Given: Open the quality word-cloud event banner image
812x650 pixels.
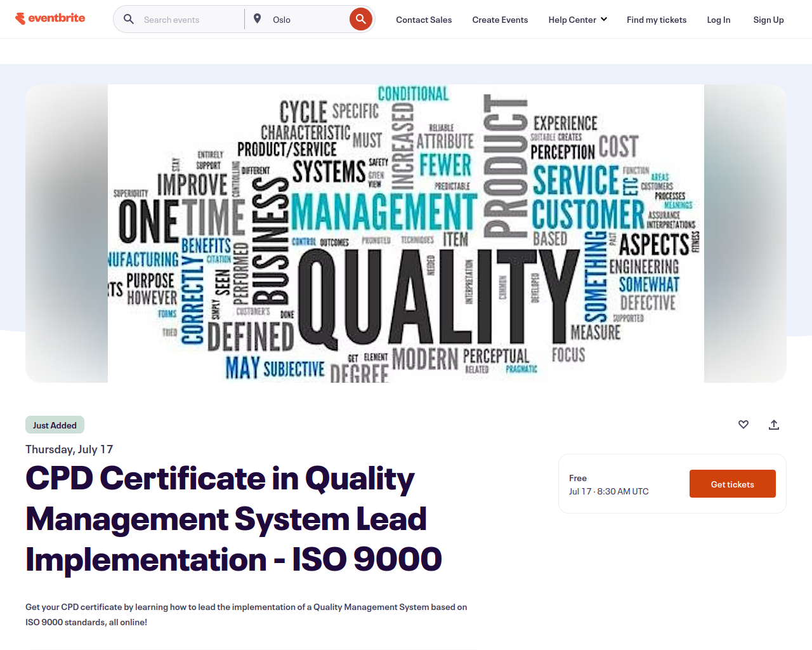Looking at the screenshot, I should pyautogui.click(x=406, y=234).
